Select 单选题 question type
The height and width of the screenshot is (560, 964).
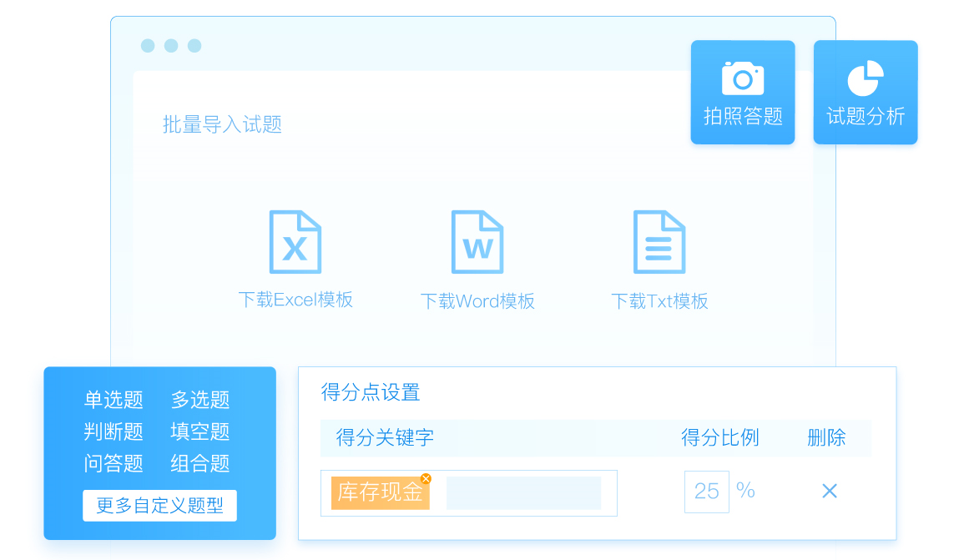(x=114, y=400)
